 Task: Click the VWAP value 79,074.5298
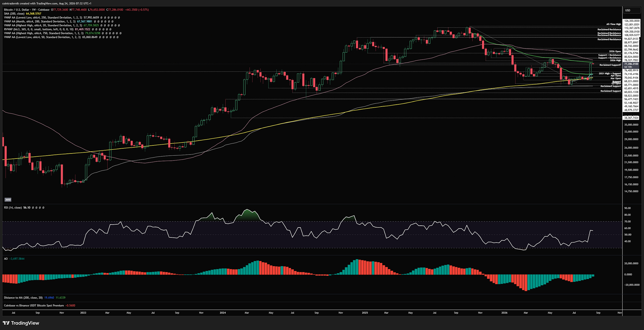(93, 33)
